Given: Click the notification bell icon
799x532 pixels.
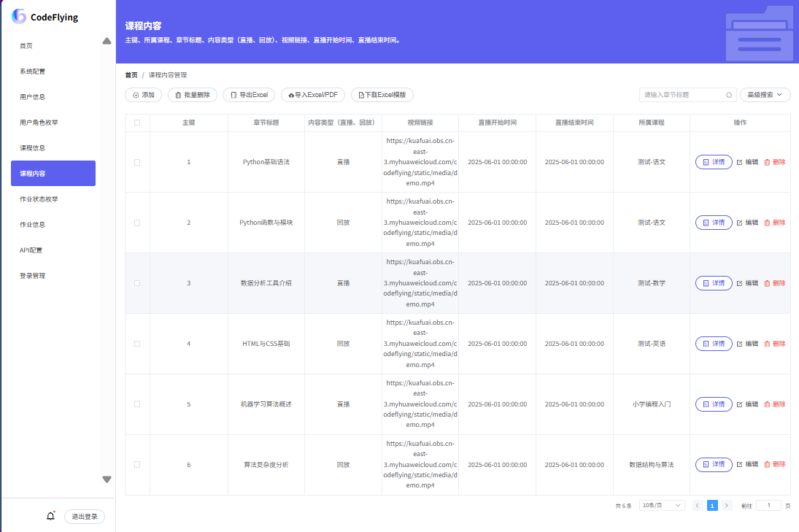Looking at the screenshot, I should click(50, 517).
